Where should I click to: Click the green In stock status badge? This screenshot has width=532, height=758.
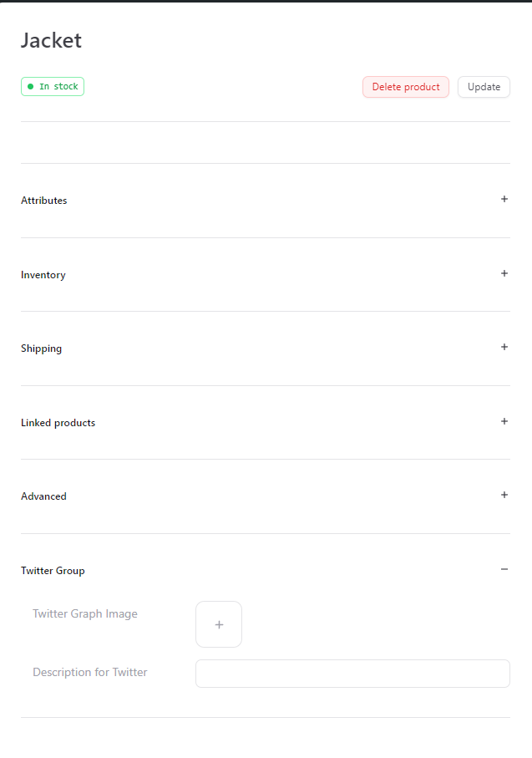53,87
